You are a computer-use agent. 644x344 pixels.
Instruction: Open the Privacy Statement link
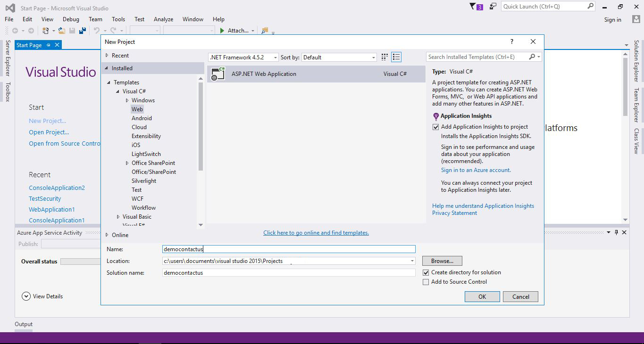coord(454,213)
